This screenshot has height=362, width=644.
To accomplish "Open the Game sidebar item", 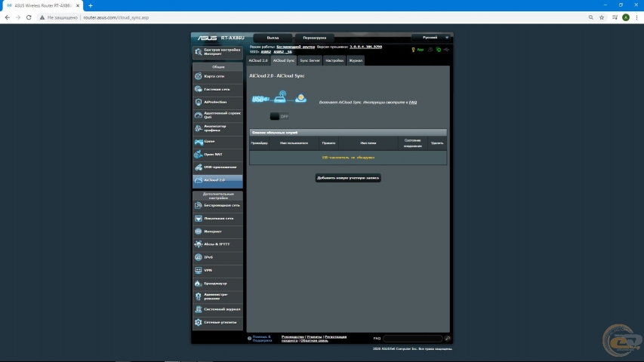I will 217,141.
